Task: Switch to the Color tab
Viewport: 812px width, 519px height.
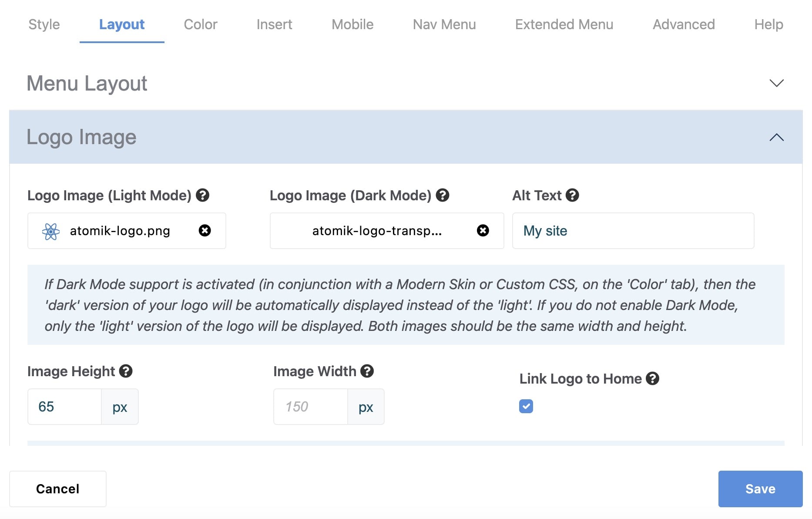Action: 200,24
